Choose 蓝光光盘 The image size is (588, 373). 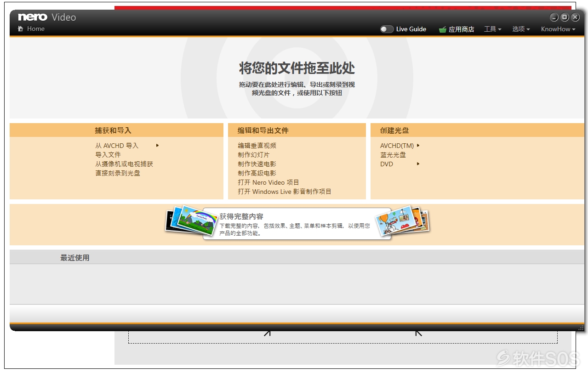tap(393, 155)
